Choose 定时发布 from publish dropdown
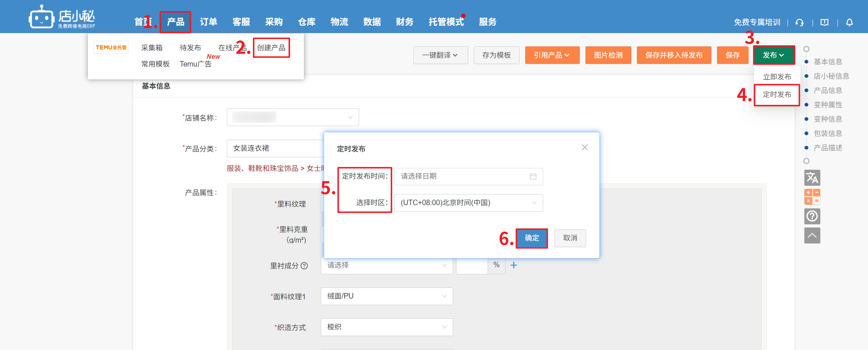 tap(777, 95)
